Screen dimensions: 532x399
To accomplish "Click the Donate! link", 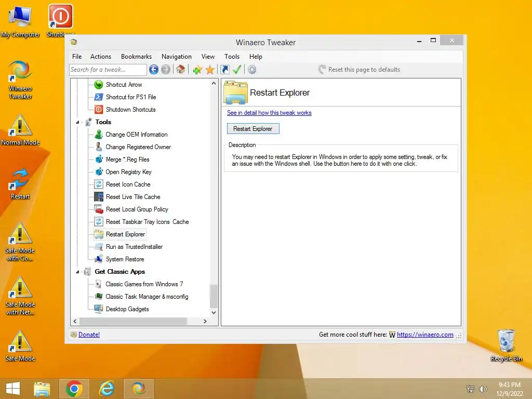I will coord(89,335).
